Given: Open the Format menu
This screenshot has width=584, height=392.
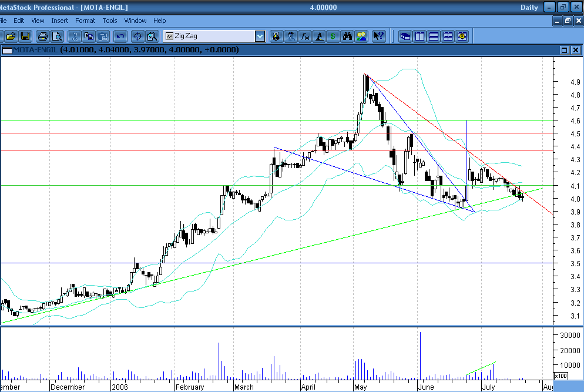Looking at the screenshot, I should pyautogui.click(x=85, y=21).
